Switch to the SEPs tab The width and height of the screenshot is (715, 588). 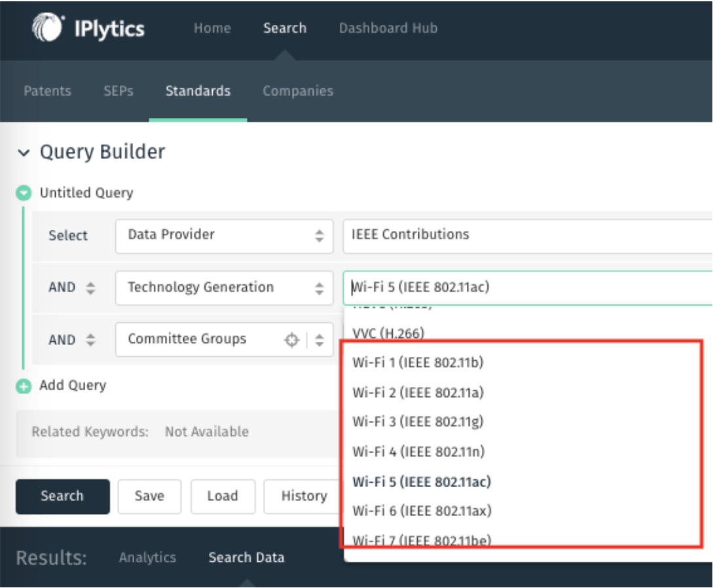(x=118, y=91)
